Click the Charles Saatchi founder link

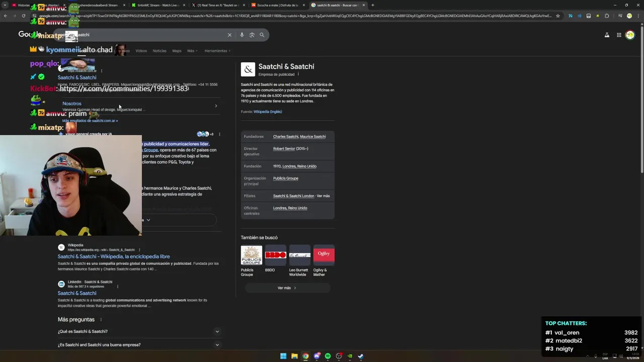[x=286, y=137]
